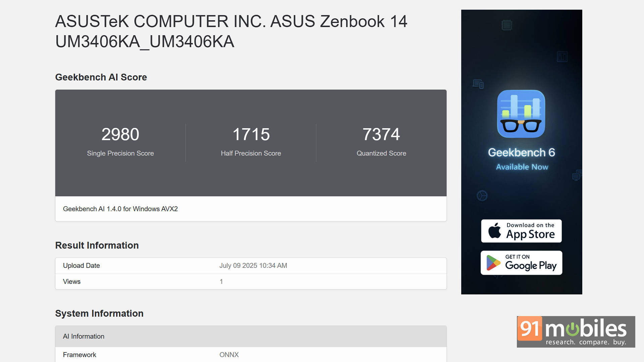
Task: Click the faint gear icon in ad banner
Action: click(482, 196)
